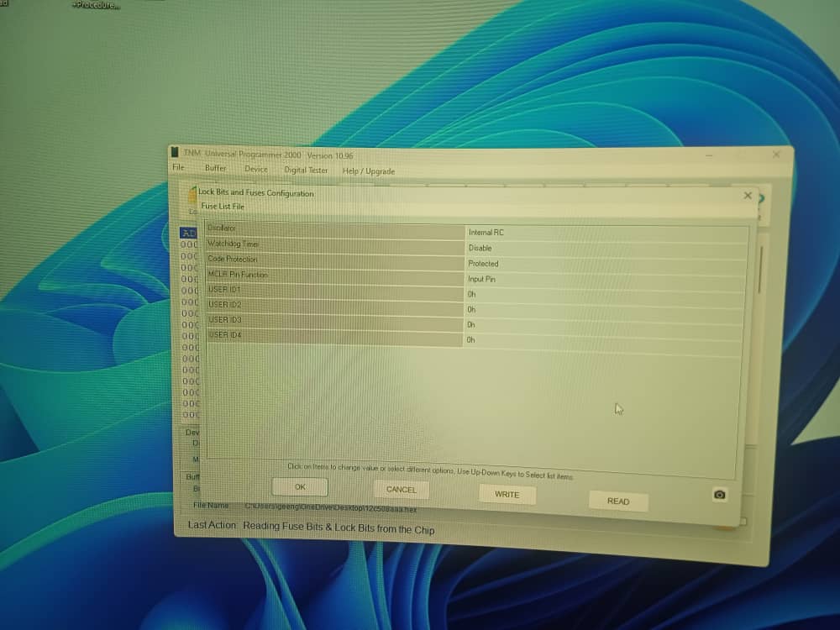Open the Fuse List File menu
The width and height of the screenshot is (840, 630).
(x=223, y=207)
